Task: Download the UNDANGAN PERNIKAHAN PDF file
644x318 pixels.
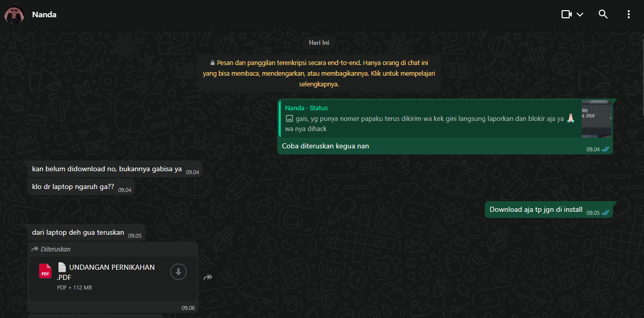Action: tap(178, 272)
